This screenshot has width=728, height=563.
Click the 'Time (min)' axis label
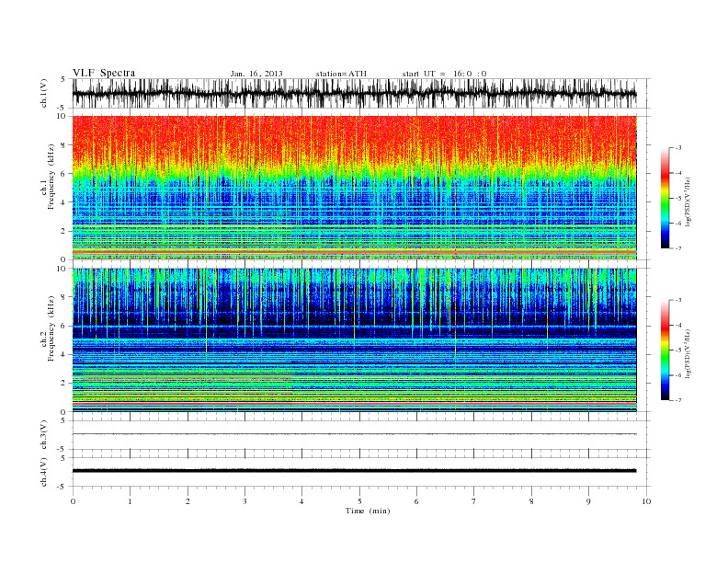coord(368,511)
